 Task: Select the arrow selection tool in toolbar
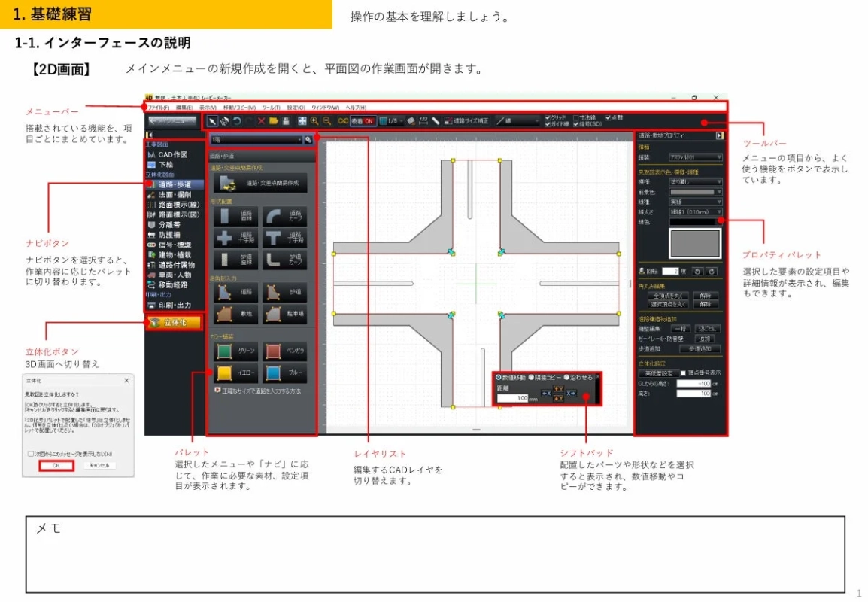[213, 120]
